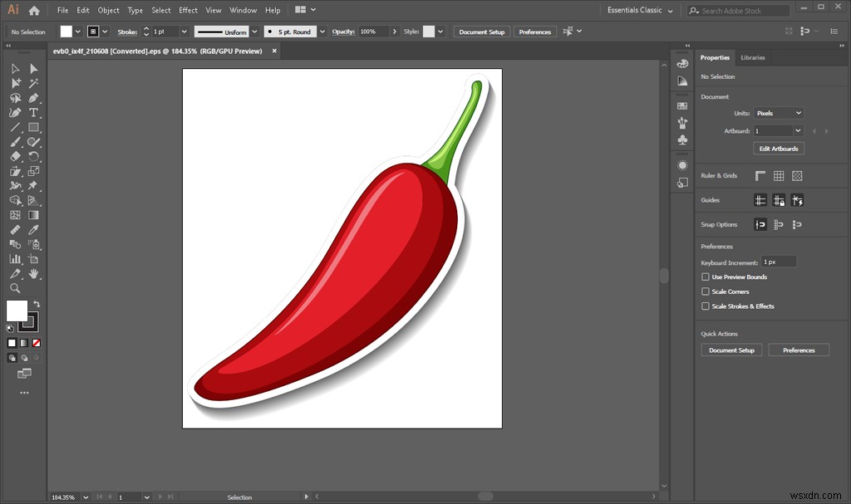Open the Color panel from right sidebar
The width and height of the screenshot is (851, 504).
click(681, 63)
